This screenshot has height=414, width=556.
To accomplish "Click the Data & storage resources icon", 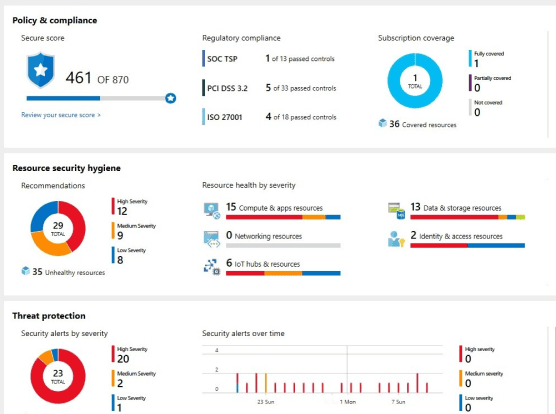I will [x=396, y=211].
